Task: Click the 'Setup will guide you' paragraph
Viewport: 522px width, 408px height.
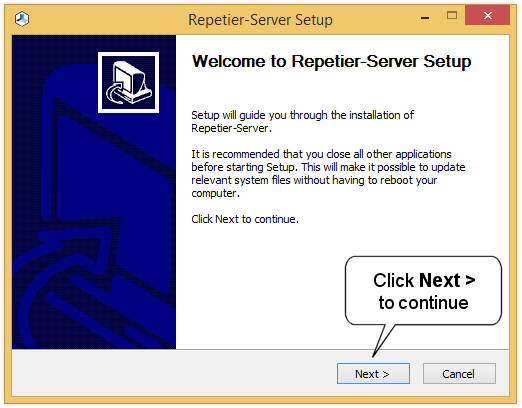Action: point(302,122)
